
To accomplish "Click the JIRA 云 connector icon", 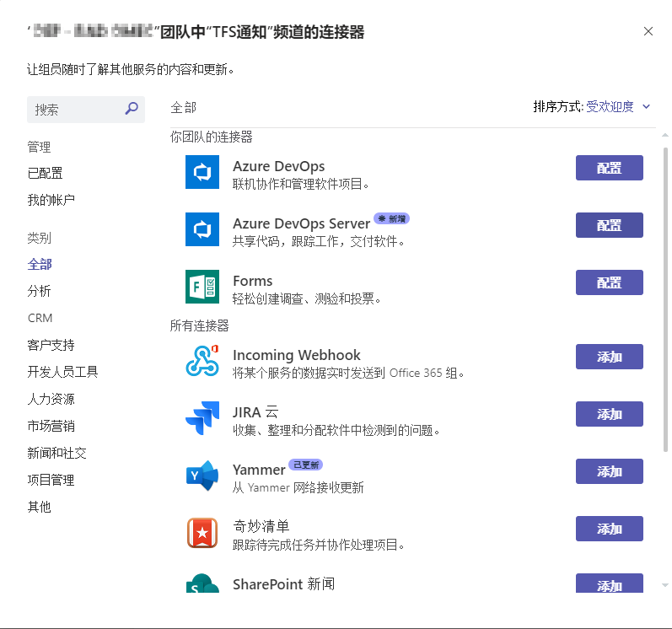I will coord(202,418).
